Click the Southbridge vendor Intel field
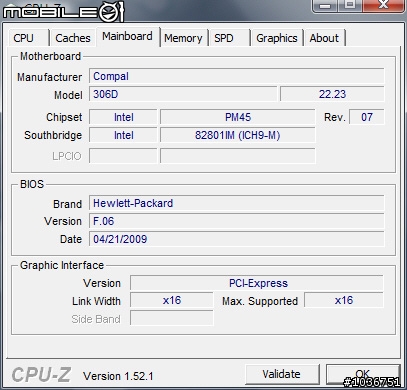 click(x=123, y=135)
